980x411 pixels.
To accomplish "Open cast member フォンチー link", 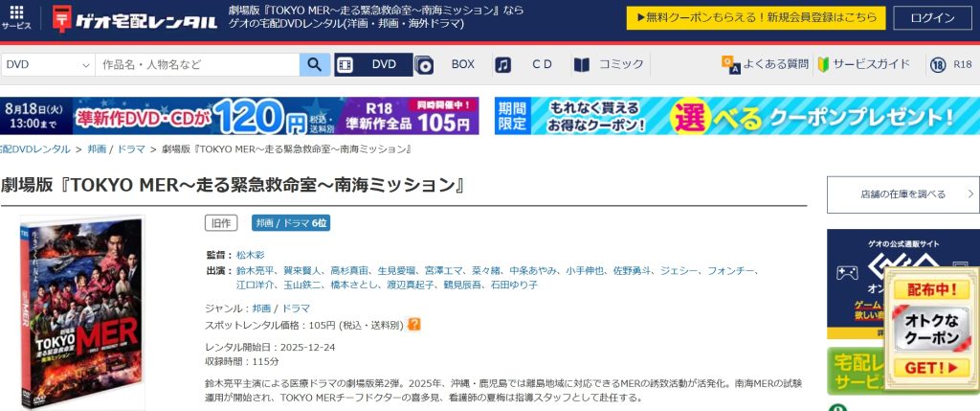I will 731,271.
